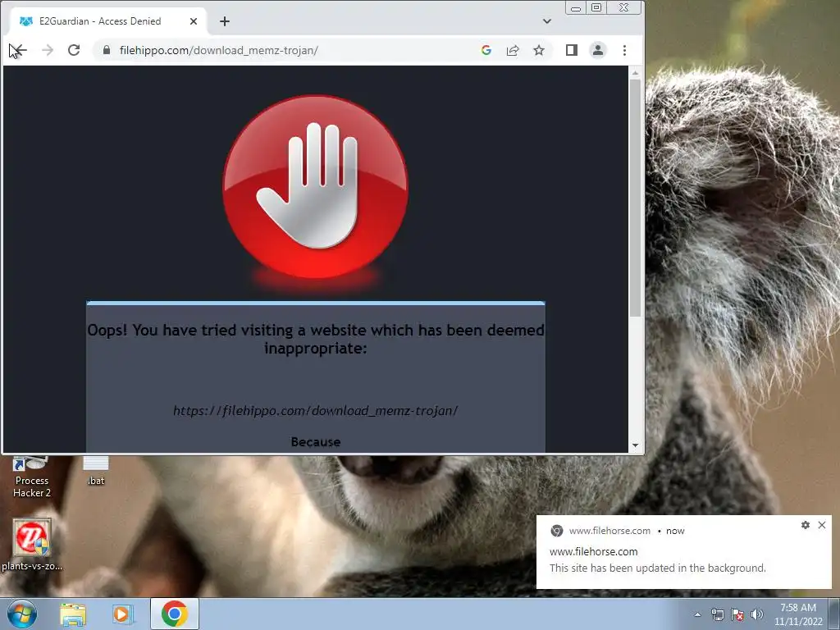Click the 'Oops! You have tried visiting' heading
The width and height of the screenshot is (840, 630).
pos(316,339)
